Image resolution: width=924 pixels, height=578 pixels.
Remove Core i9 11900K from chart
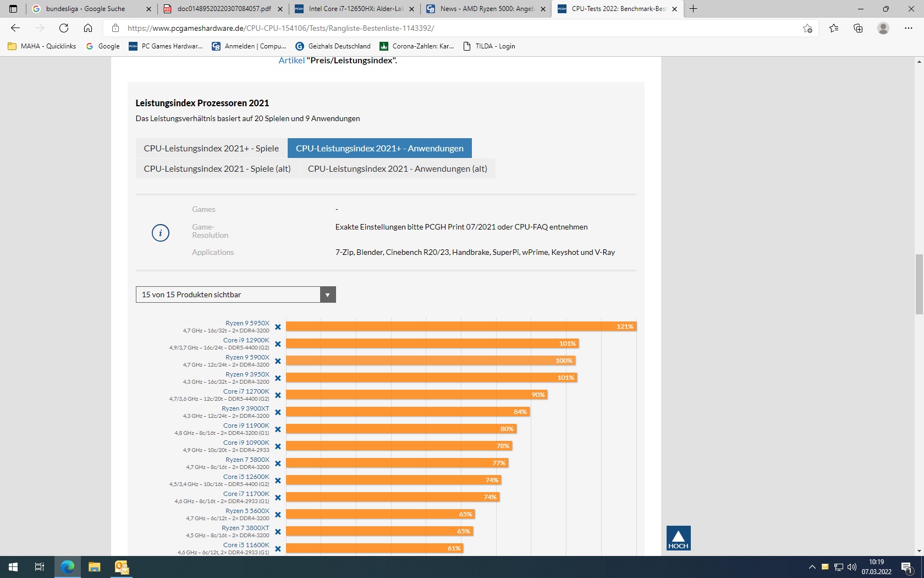[x=278, y=429]
